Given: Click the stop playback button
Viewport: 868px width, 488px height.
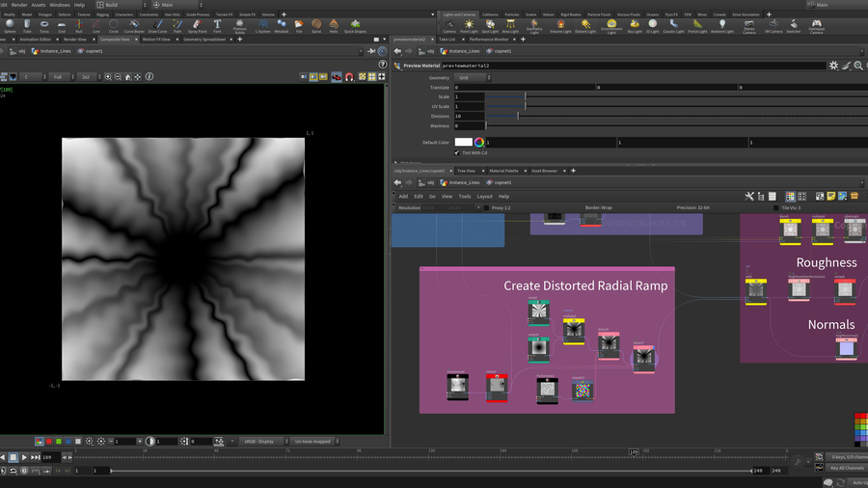Looking at the screenshot, I should [14, 457].
